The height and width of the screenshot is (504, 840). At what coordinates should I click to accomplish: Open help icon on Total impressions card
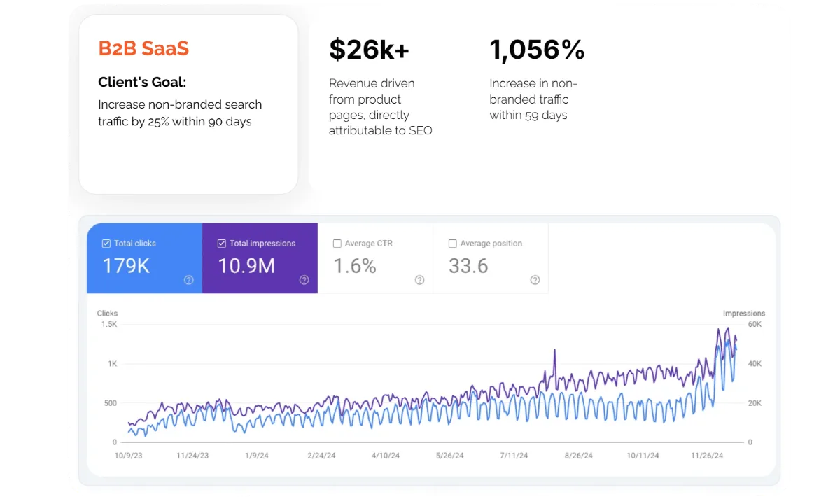[304, 280]
